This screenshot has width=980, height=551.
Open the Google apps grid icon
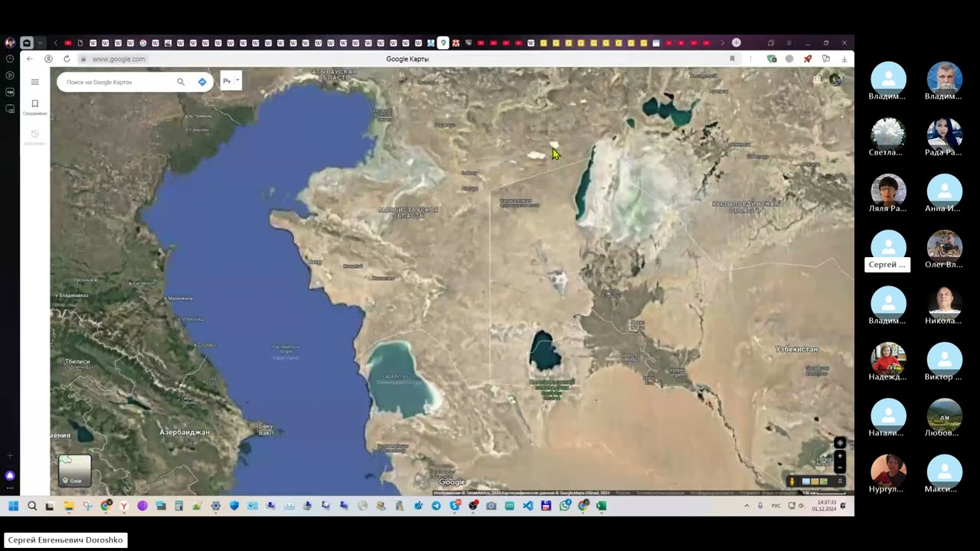(817, 80)
